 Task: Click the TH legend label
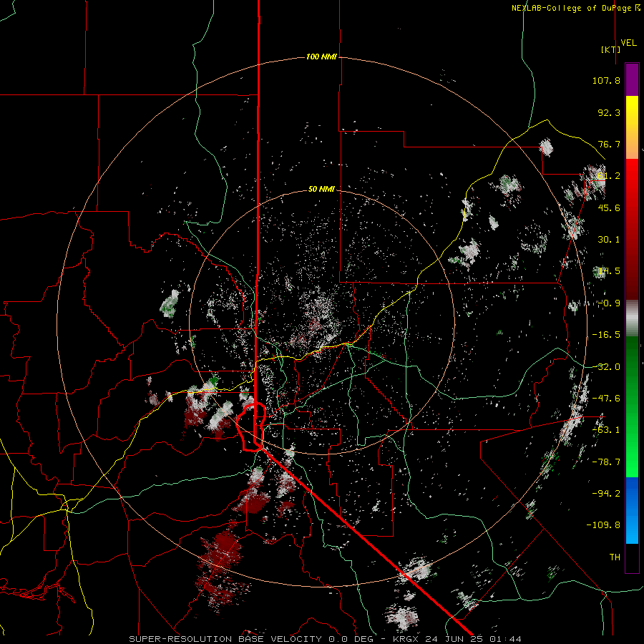(615, 557)
